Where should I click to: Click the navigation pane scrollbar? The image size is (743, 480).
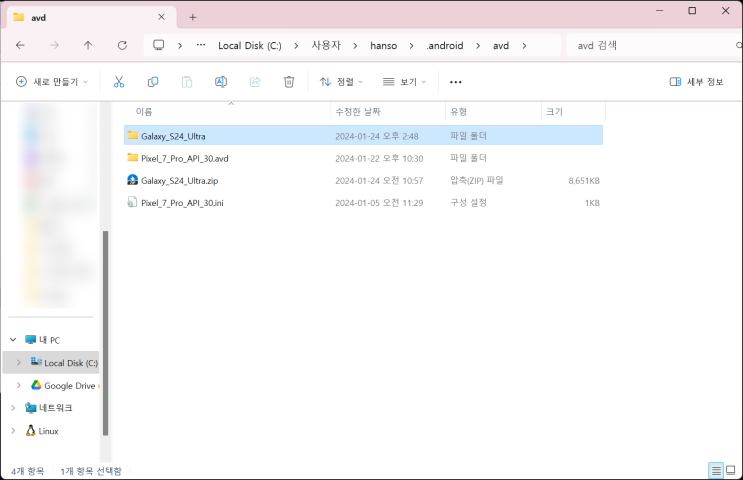point(105,333)
